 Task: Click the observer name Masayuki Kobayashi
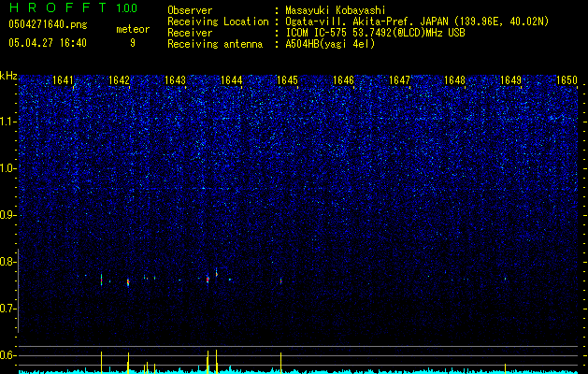point(336,10)
